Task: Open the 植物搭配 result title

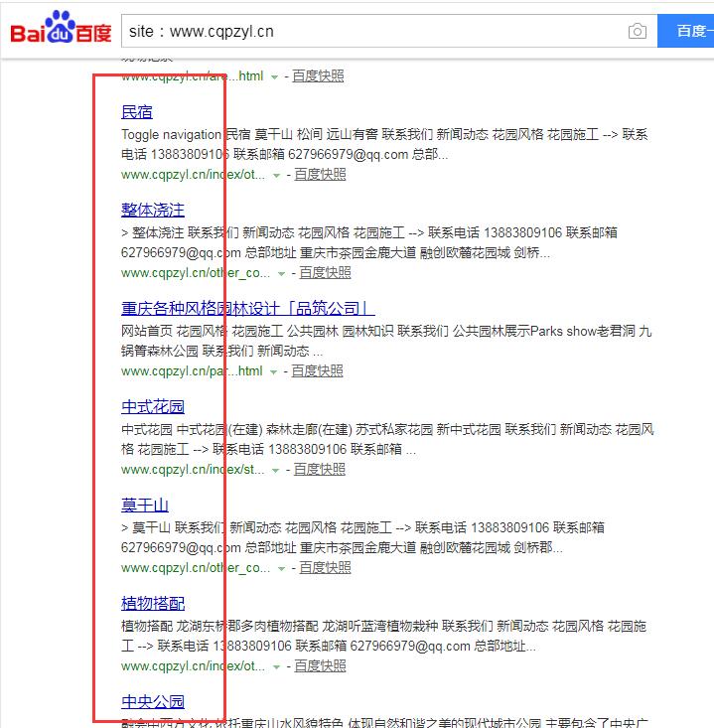Action: pyautogui.click(x=153, y=604)
